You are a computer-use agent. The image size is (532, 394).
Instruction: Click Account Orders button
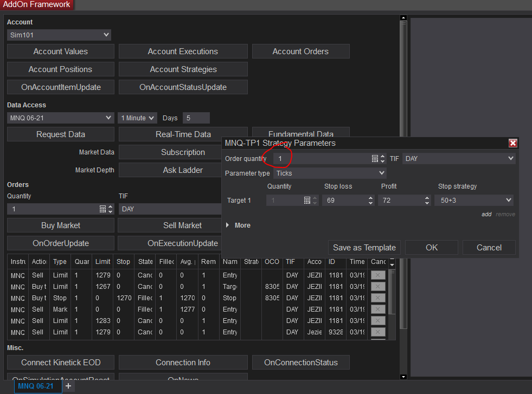(x=300, y=51)
